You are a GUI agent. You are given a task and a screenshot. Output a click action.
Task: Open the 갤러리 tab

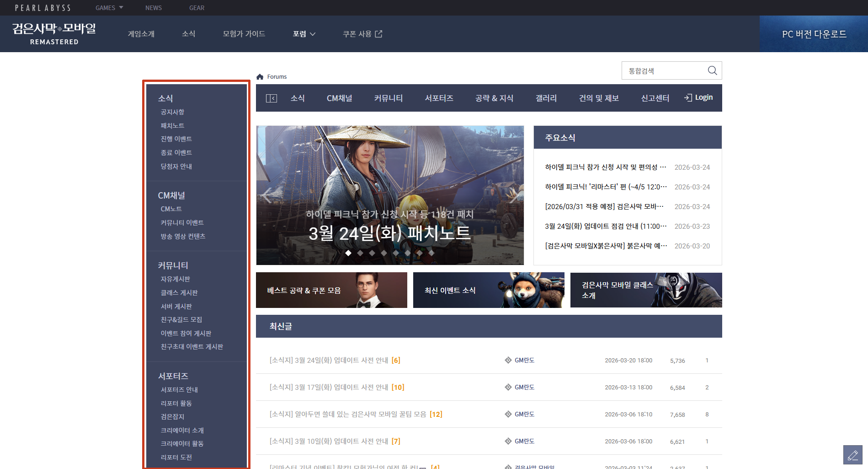(546, 98)
